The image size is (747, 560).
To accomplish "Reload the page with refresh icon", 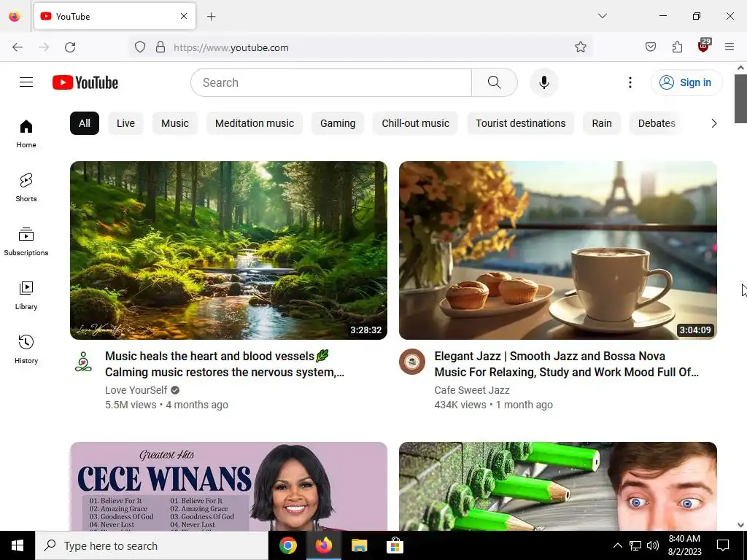I will point(70,47).
